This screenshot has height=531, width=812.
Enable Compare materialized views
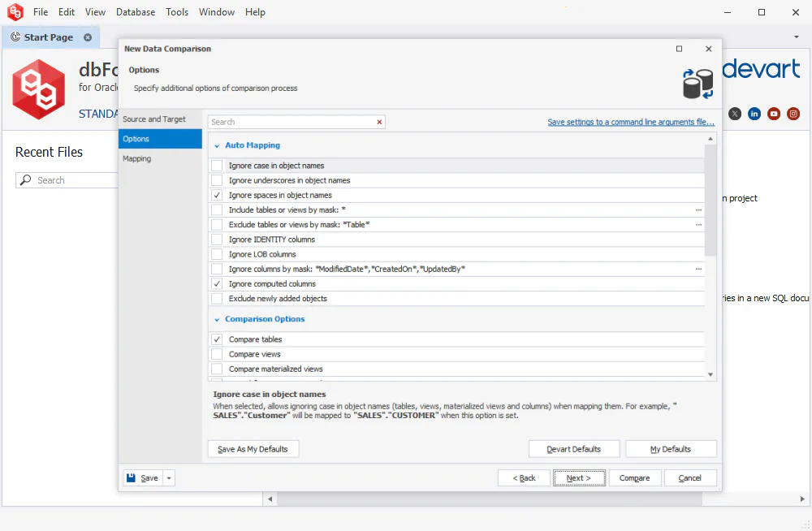(217, 369)
